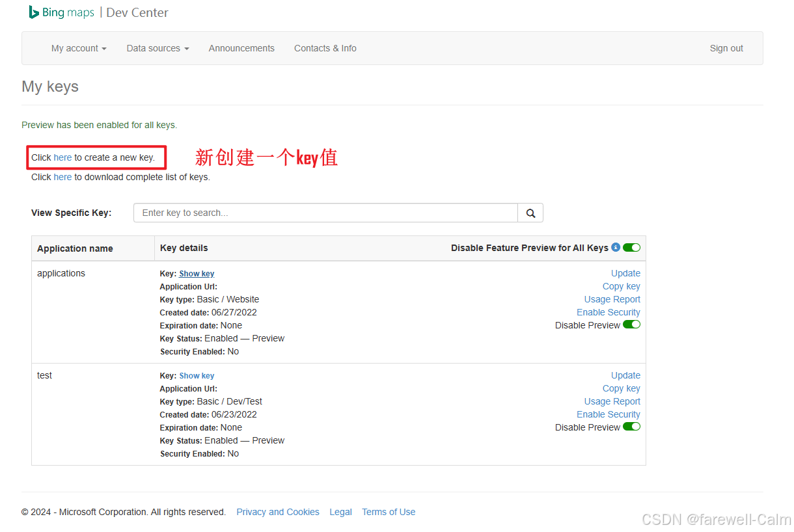The width and height of the screenshot is (794, 532).
Task: Click the Application name column header
Action: pos(75,248)
